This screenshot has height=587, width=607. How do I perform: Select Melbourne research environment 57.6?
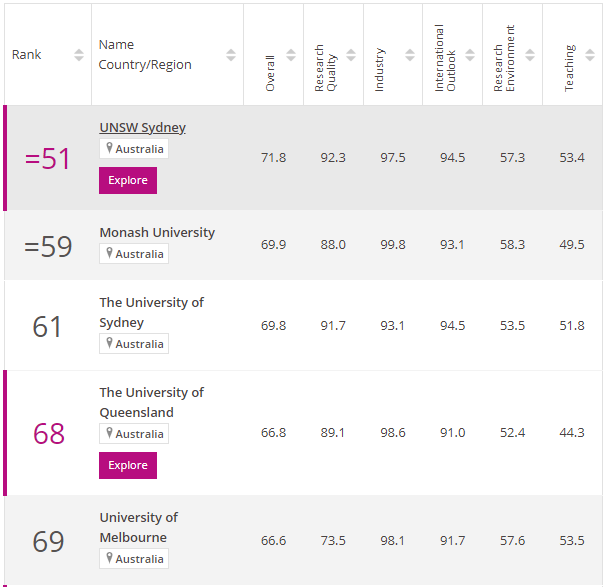pyautogui.click(x=512, y=541)
